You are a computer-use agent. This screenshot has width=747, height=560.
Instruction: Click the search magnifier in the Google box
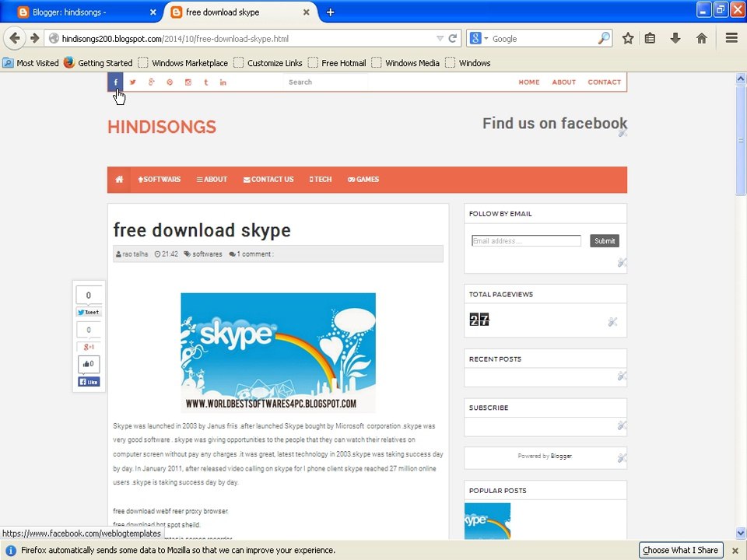click(604, 38)
